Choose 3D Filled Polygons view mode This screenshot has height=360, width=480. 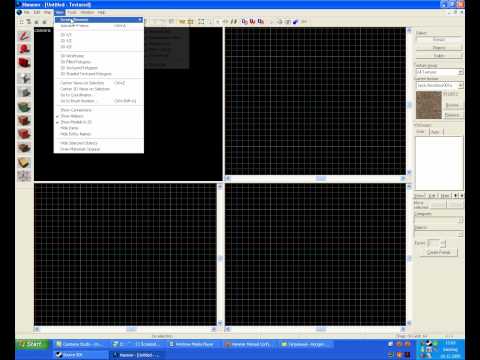click(99, 62)
